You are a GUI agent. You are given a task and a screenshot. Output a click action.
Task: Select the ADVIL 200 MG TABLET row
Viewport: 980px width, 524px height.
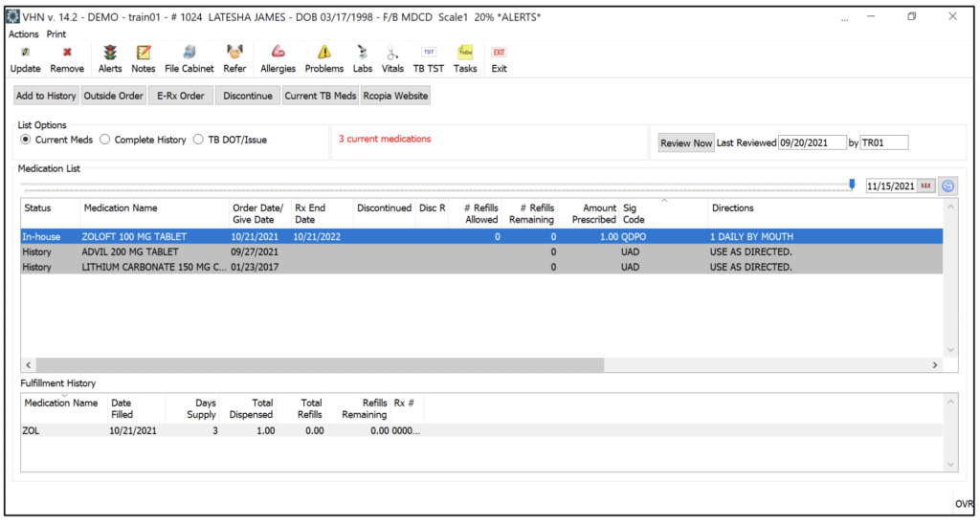click(x=482, y=251)
